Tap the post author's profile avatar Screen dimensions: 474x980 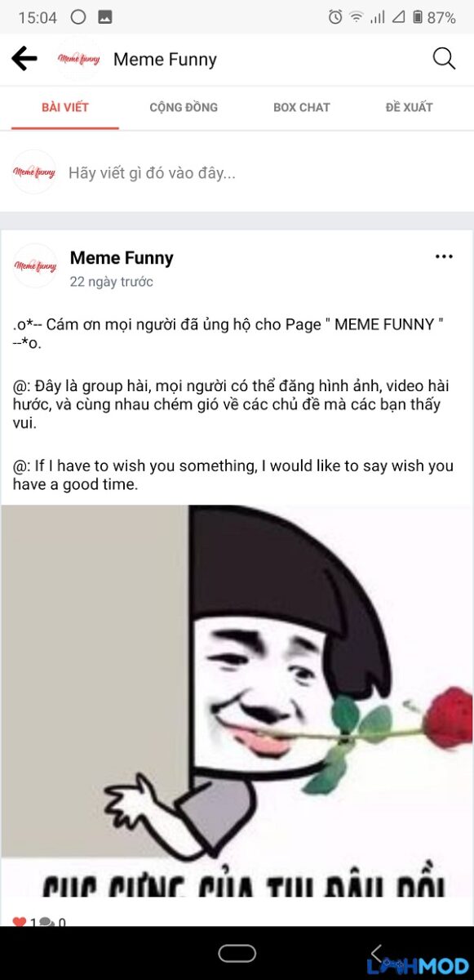click(35, 265)
